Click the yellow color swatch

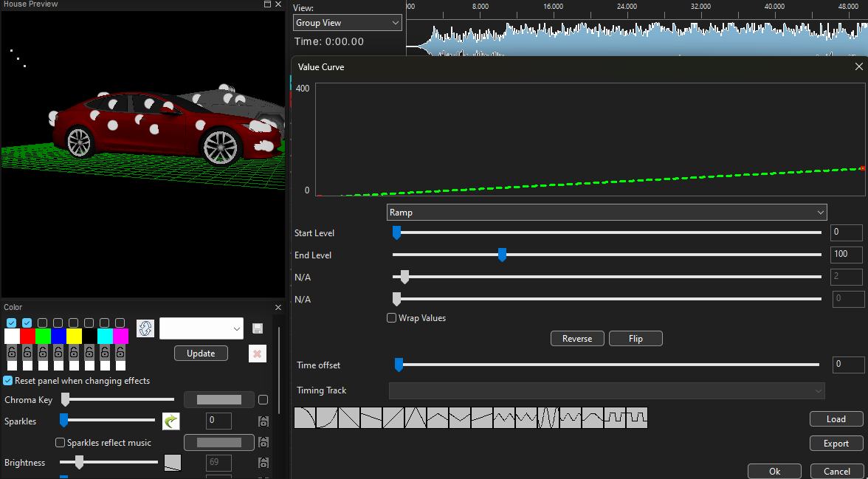(74, 337)
